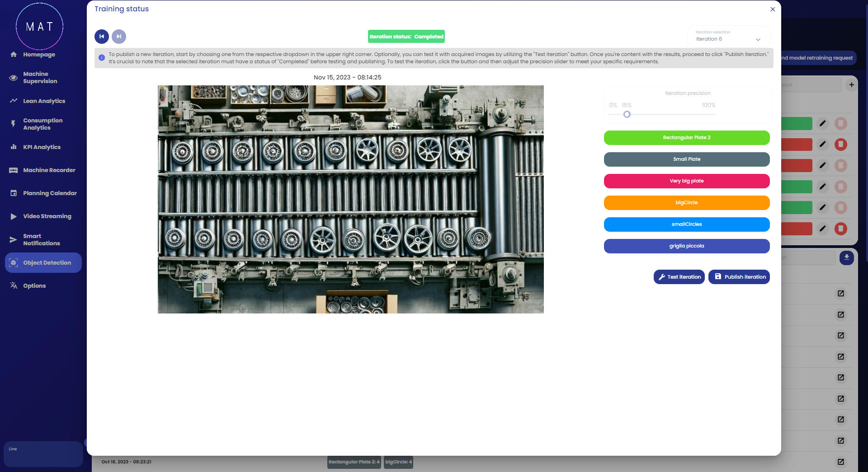Toggle the Rectangular Plate 2 label

click(686, 138)
